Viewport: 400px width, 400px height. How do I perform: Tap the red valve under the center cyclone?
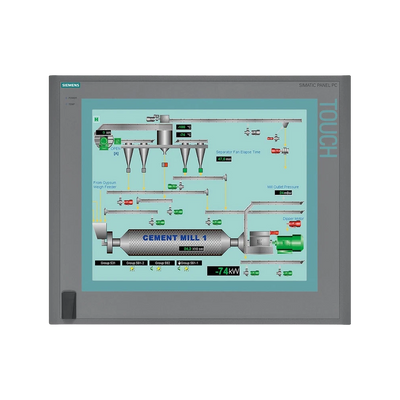[x=165, y=165]
